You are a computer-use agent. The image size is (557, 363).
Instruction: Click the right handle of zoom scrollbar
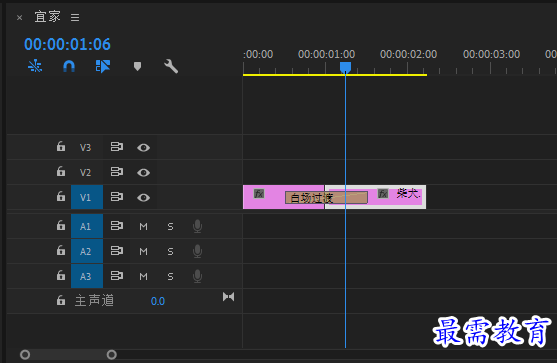pos(112,354)
